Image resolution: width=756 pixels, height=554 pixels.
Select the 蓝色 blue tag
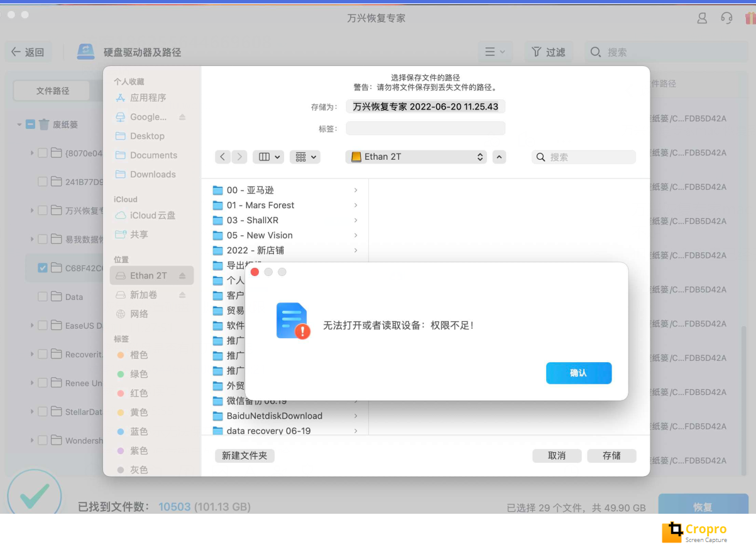coord(139,431)
